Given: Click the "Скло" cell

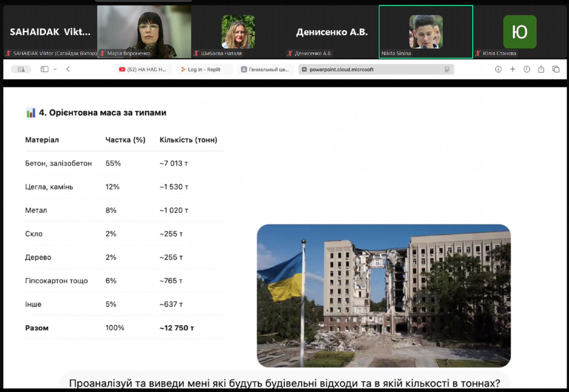Looking at the screenshot, I should coord(34,234).
